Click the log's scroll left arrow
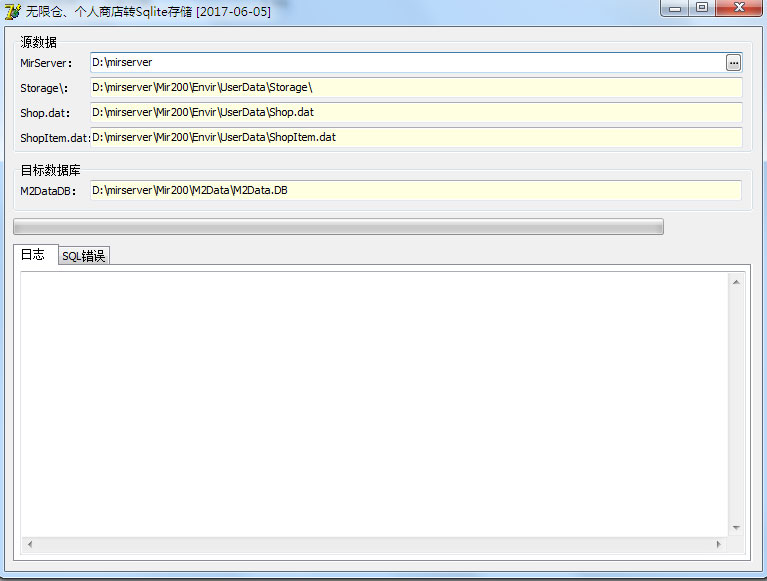767x581 pixels. 29,544
